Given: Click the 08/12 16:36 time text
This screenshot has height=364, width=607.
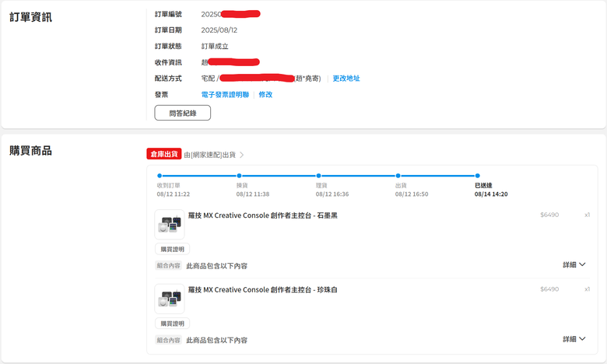Looking at the screenshot, I should tap(332, 194).
